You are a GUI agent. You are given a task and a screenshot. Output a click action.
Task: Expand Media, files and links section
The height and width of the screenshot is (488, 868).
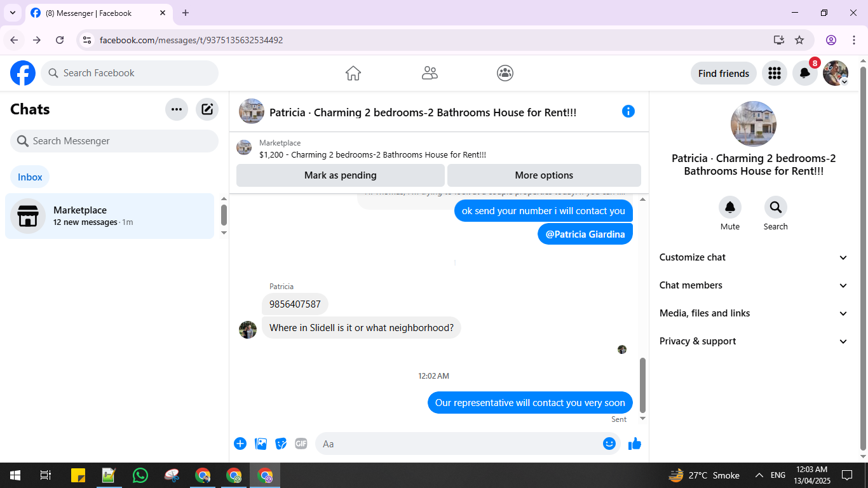point(753,313)
